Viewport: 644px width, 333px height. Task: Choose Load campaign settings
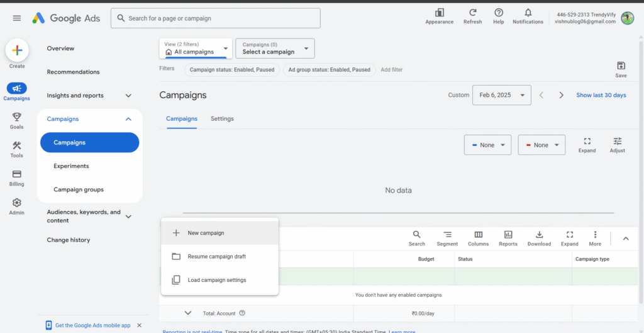point(219,280)
